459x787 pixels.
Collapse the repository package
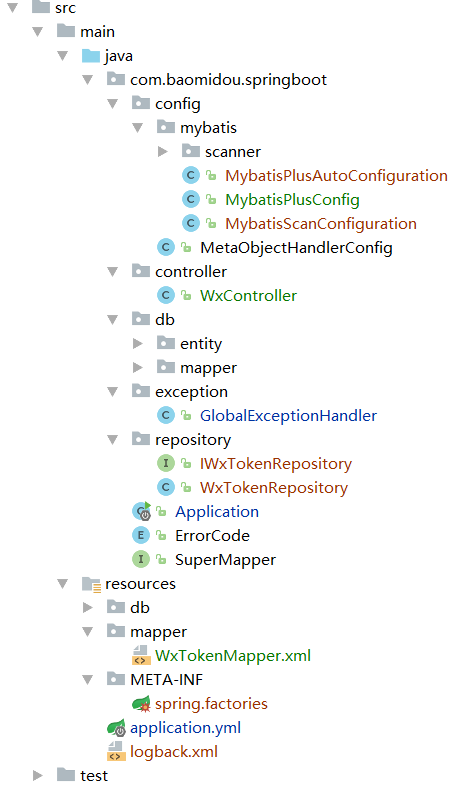(113, 440)
